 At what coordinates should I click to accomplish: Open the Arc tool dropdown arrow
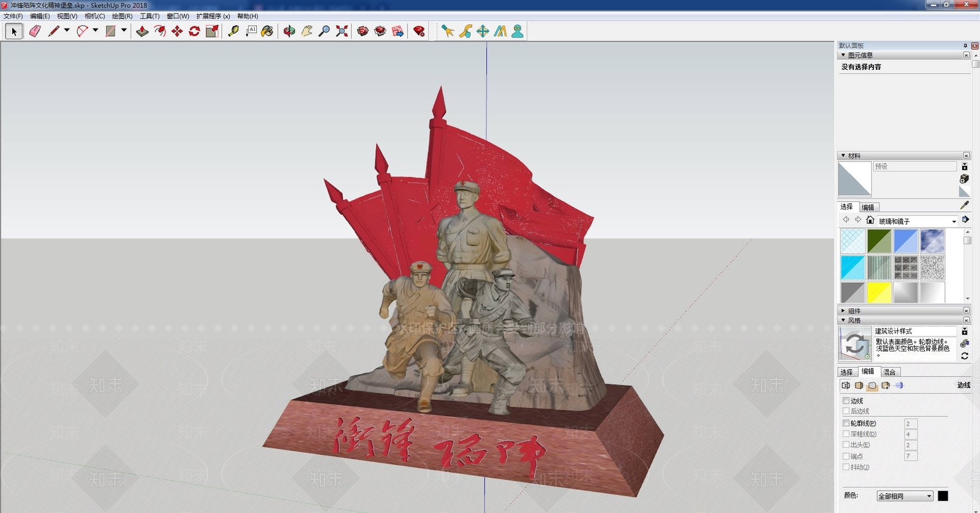95,30
